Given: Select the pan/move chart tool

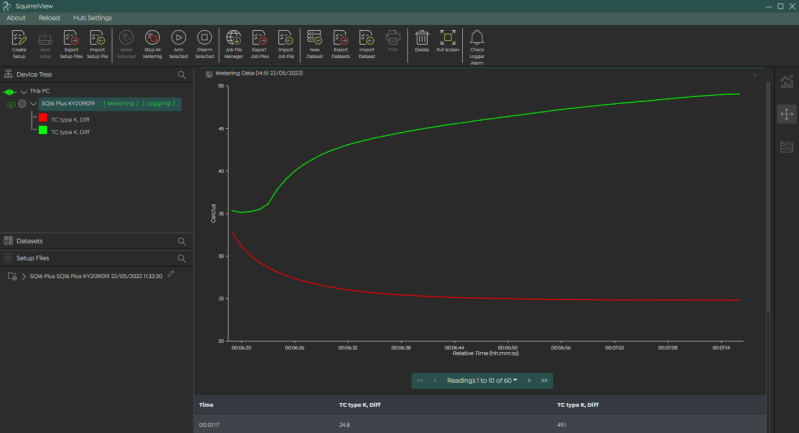Looking at the screenshot, I should 787,115.
